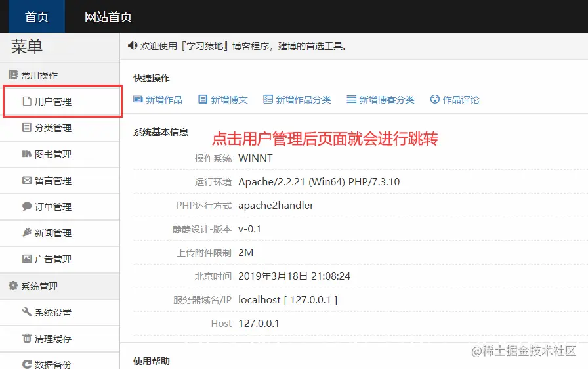This screenshot has width=588, height=369.
Task: Click the gear icon beside 系统管理
Action: pos(13,286)
